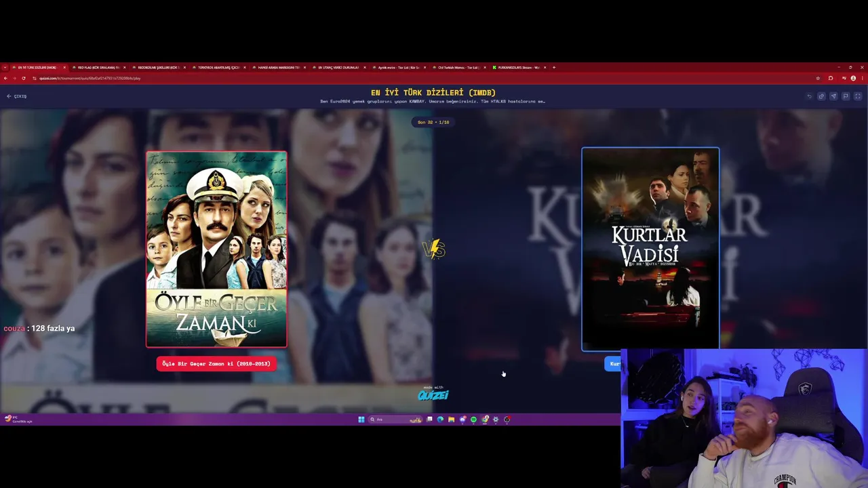Bookmark this page with star icon

tap(818, 78)
